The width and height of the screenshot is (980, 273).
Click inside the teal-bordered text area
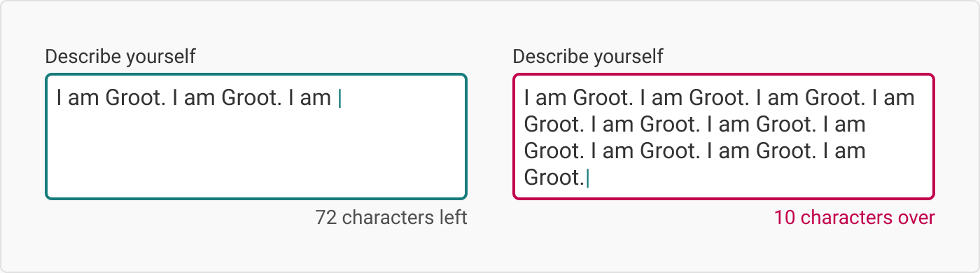(256, 136)
